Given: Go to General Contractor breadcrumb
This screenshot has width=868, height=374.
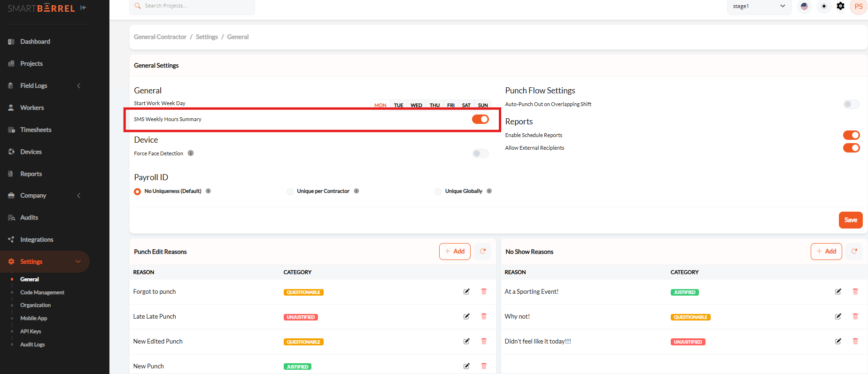Looking at the screenshot, I should click(160, 37).
